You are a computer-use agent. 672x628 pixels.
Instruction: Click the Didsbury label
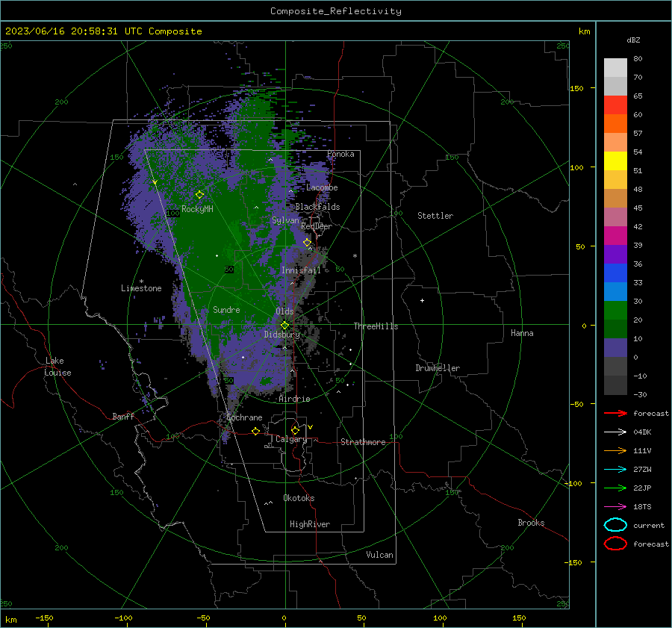pyautogui.click(x=281, y=335)
